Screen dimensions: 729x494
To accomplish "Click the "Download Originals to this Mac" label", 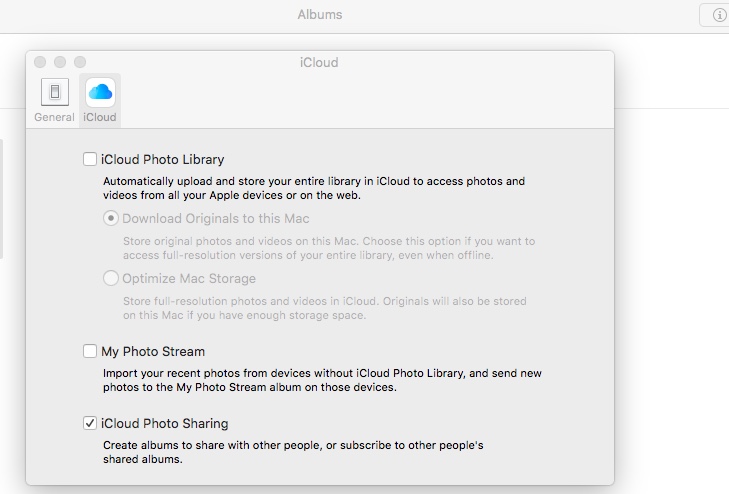I will (216, 218).
